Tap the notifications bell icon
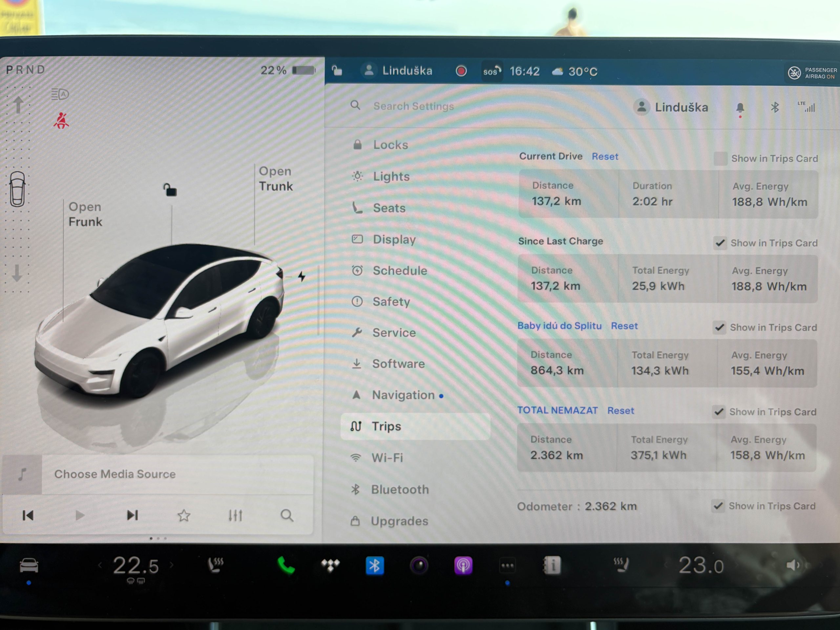This screenshot has height=630, width=840. (x=740, y=108)
